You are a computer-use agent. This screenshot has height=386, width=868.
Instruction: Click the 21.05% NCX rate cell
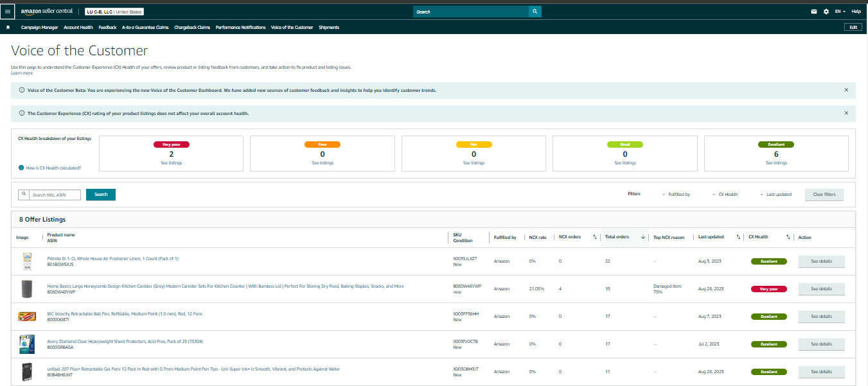pos(536,289)
